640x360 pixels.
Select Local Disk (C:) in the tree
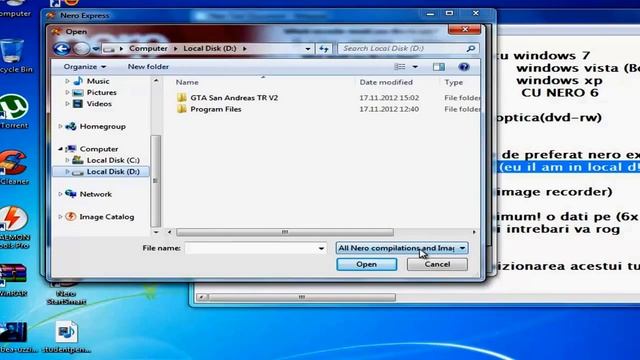113,160
